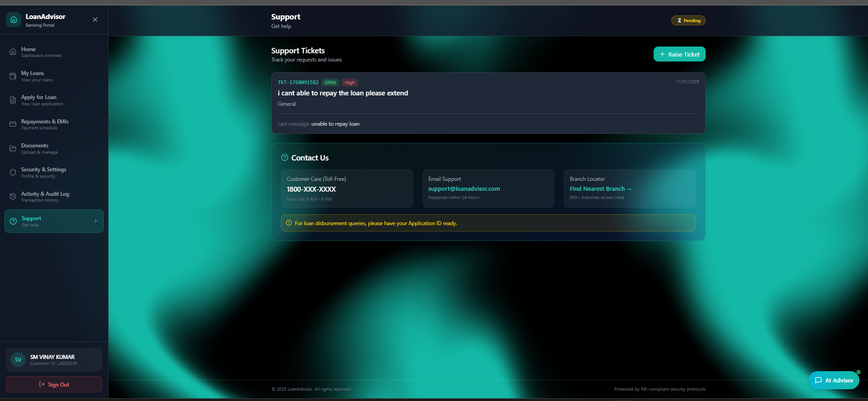The height and width of the screenshot is (401, 868).
Task: Click the My Loans wallet icon
Action: pos(13,76)
